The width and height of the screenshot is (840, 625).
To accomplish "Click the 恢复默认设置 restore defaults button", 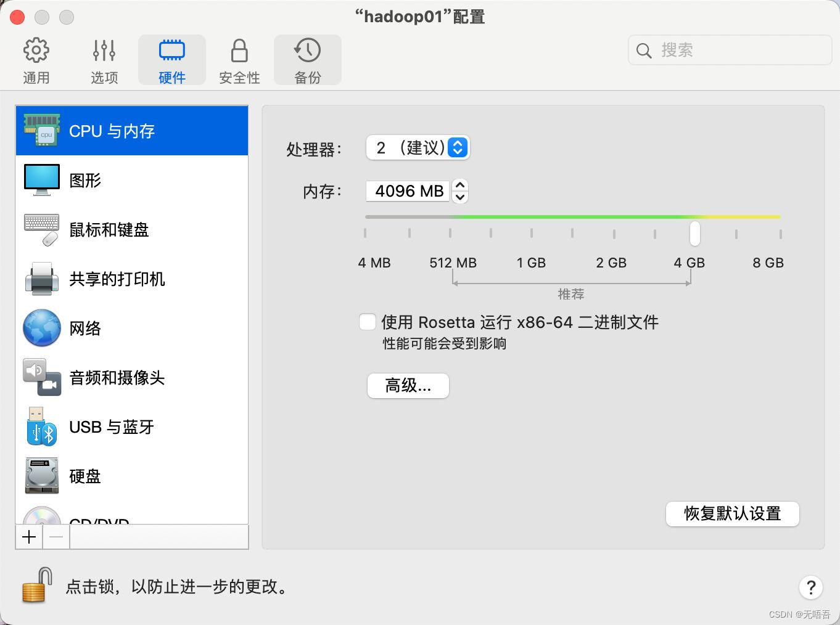I will click(733, 513).
